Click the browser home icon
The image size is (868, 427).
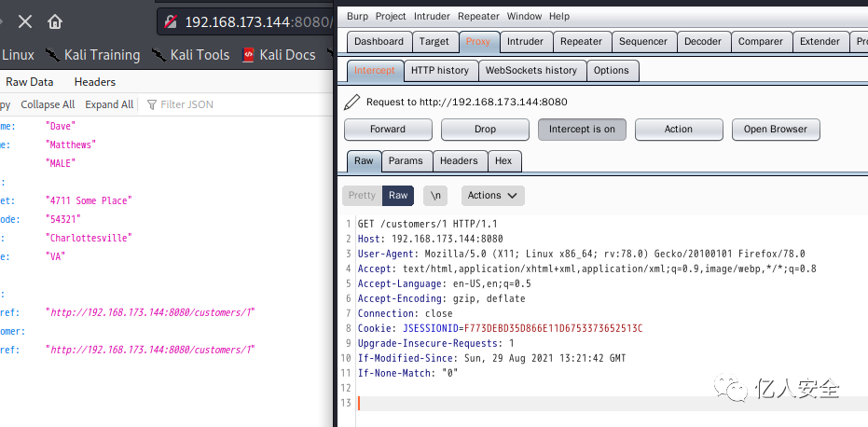tap(55, 22)
